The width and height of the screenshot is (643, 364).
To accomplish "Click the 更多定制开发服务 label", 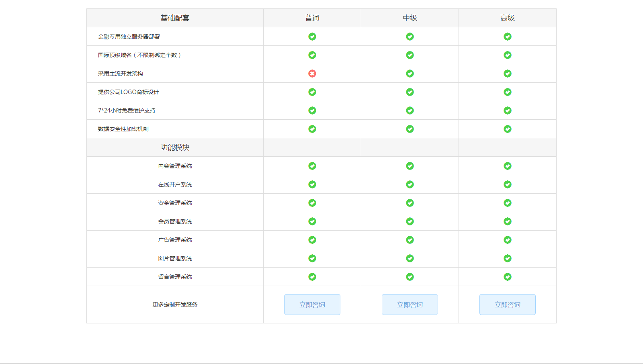I will pyautogui.click(x=175, y=305).
